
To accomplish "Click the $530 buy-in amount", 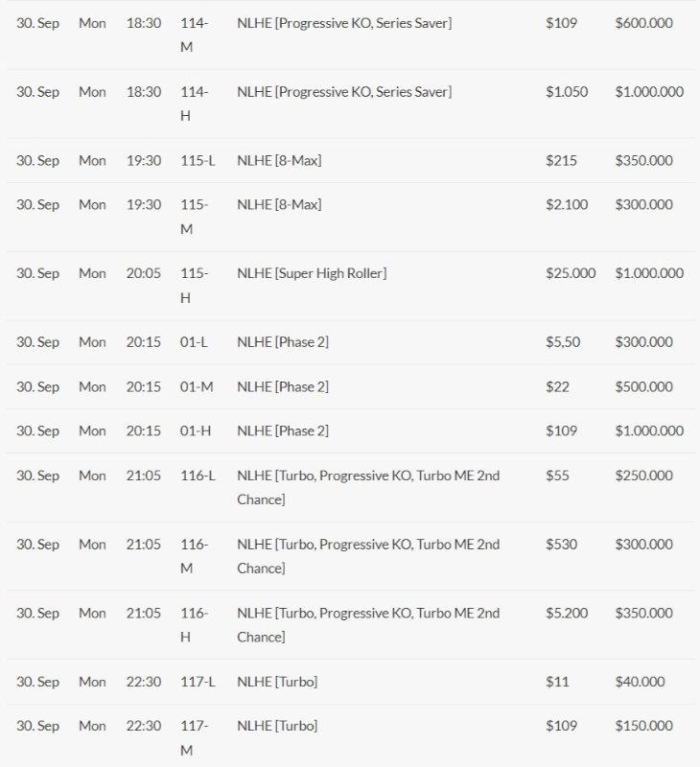I will click(x=561, y=545).
